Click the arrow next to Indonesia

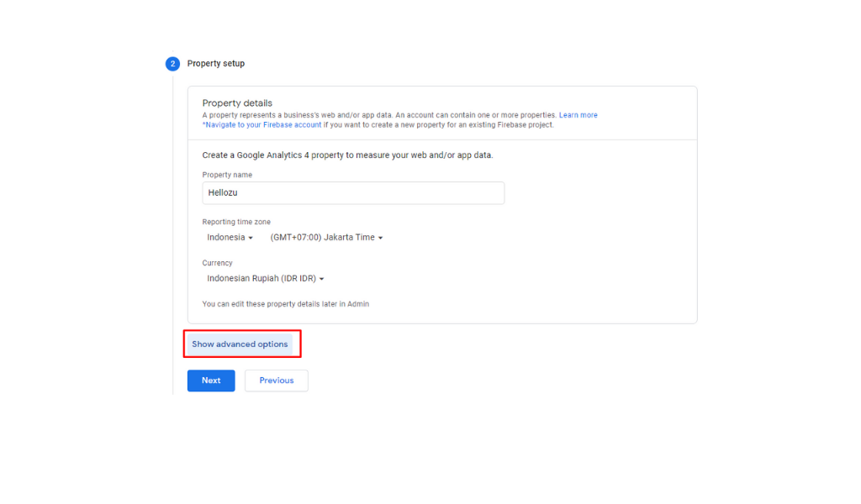(x=251, y=239)
